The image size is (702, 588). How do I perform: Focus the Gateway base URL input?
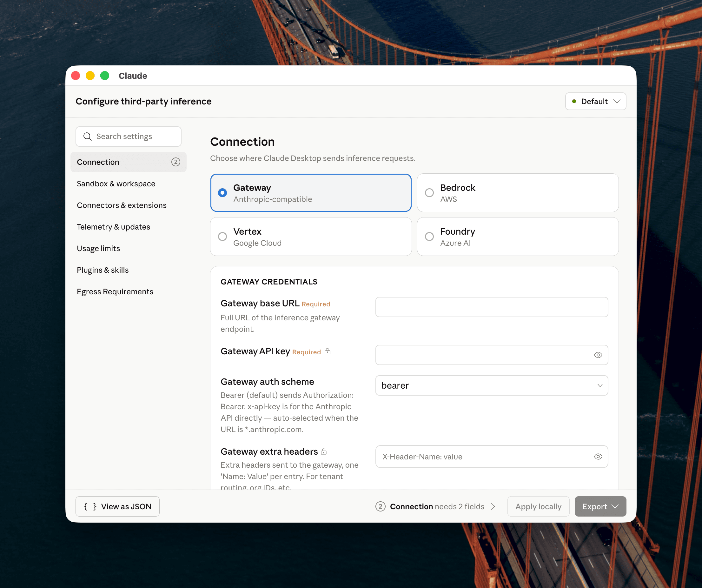[491, 307]
